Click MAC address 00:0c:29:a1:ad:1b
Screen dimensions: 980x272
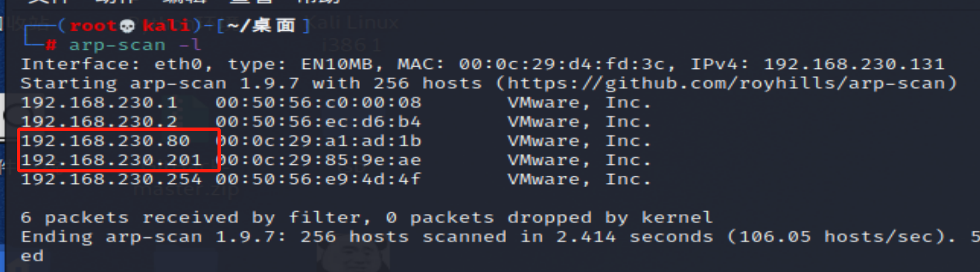pyautogui.click(x=318, y=141)
